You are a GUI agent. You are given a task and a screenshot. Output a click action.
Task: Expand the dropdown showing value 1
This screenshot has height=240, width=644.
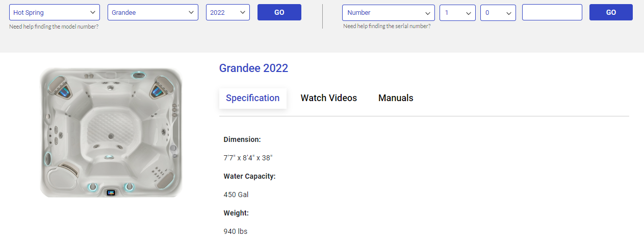[457, 12]
